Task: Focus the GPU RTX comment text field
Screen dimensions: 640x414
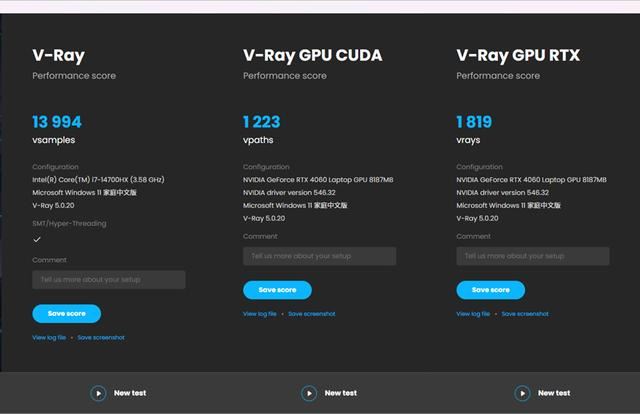Action: (x=533, y=256)
